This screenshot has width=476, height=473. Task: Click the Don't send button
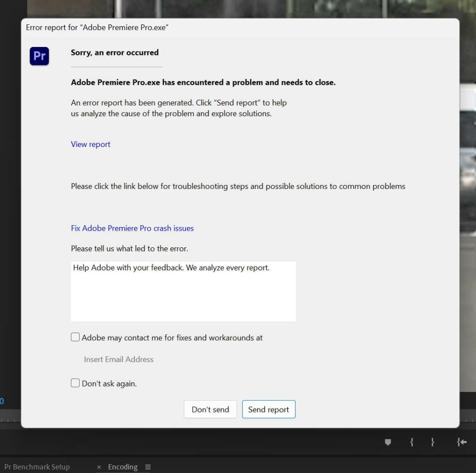(210, 409)
